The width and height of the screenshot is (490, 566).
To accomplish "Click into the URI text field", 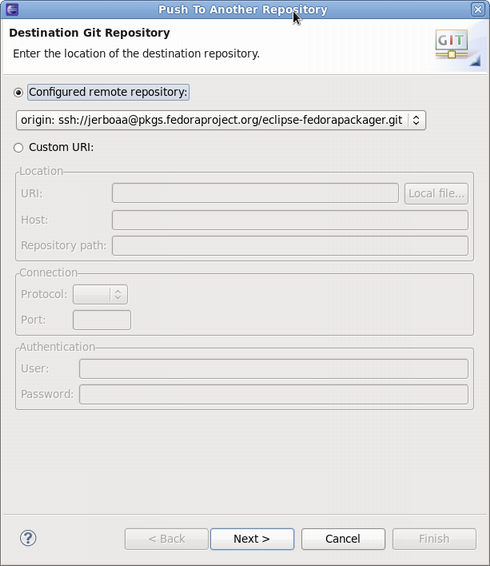I will pos(255,193).
